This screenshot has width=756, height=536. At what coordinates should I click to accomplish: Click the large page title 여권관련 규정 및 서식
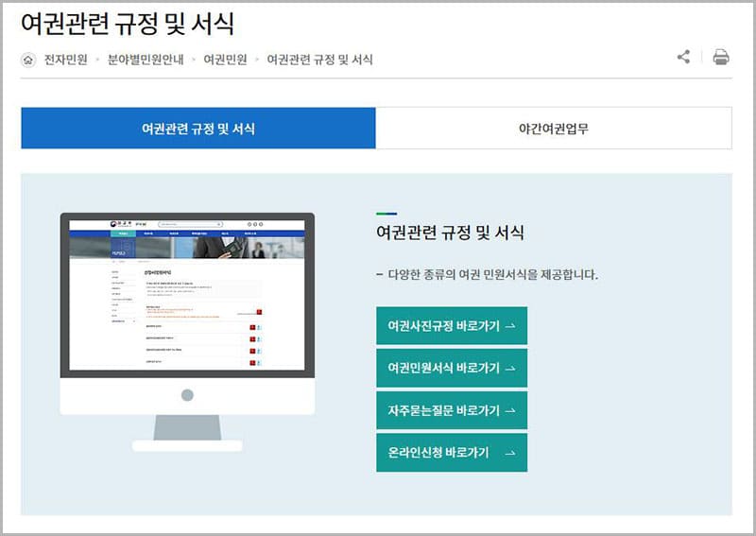tap(128, 23)
